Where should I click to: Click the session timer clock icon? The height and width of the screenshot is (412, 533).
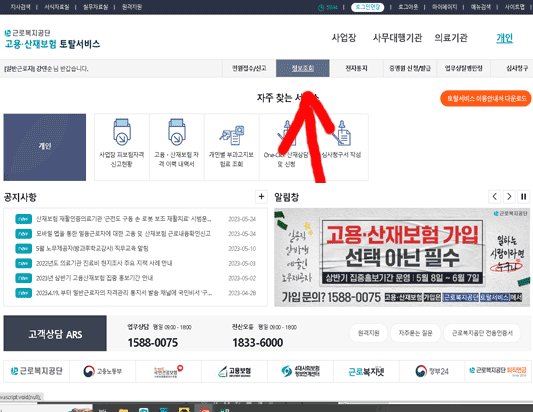point(321,7)
